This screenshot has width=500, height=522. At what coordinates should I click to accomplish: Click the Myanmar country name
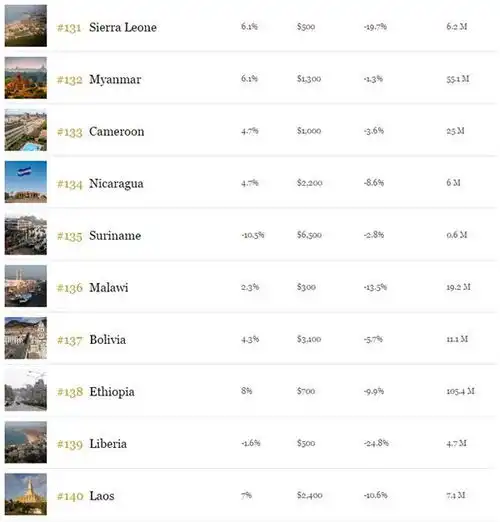click(115, 79)
